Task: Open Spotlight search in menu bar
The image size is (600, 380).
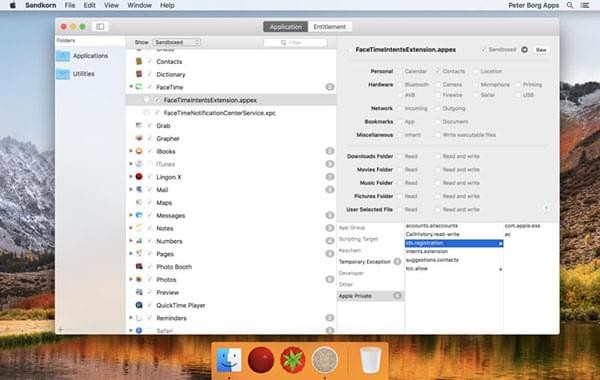Action: point(570,5)
